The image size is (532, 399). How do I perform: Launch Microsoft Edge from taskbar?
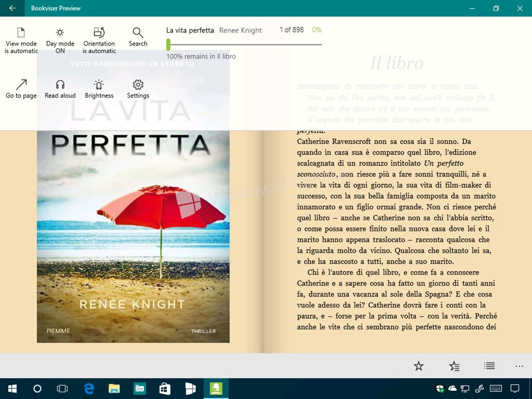coord(89,388)
